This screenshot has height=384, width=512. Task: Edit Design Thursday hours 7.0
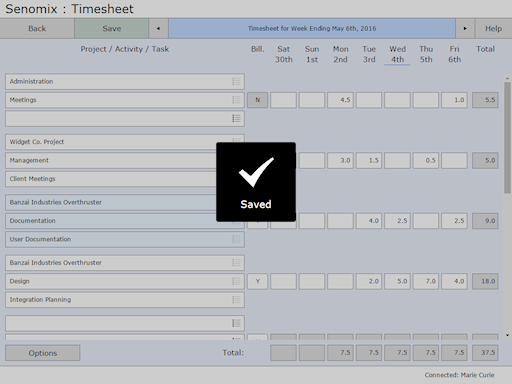(426, 281)
